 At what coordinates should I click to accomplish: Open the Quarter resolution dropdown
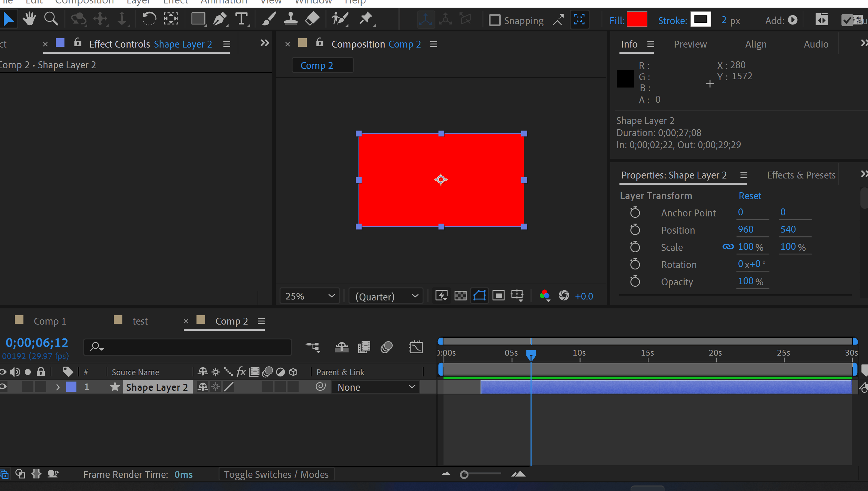[386, 296]
